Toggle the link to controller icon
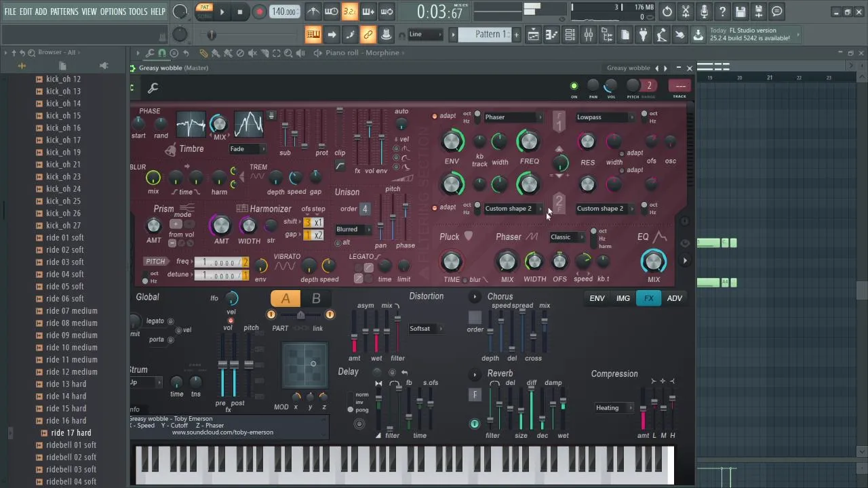868x488 pixels. click(368, 35)
